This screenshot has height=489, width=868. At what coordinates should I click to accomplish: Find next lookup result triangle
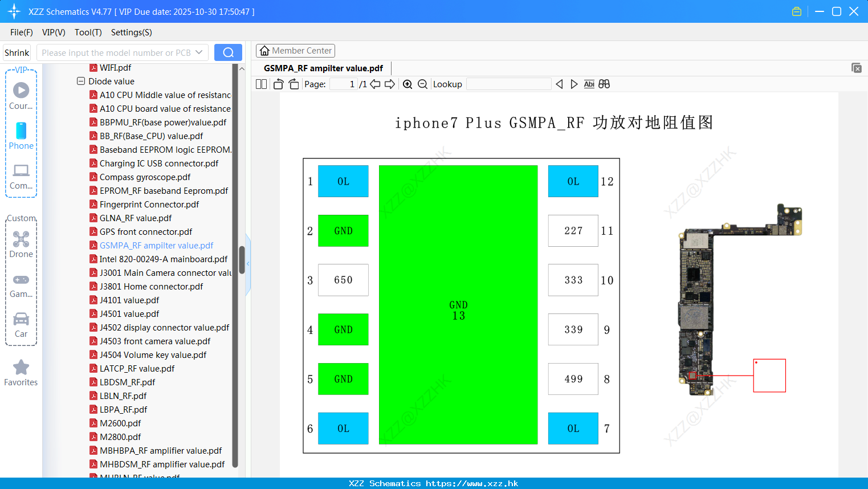pyautogui.click(x=574, y=84)
